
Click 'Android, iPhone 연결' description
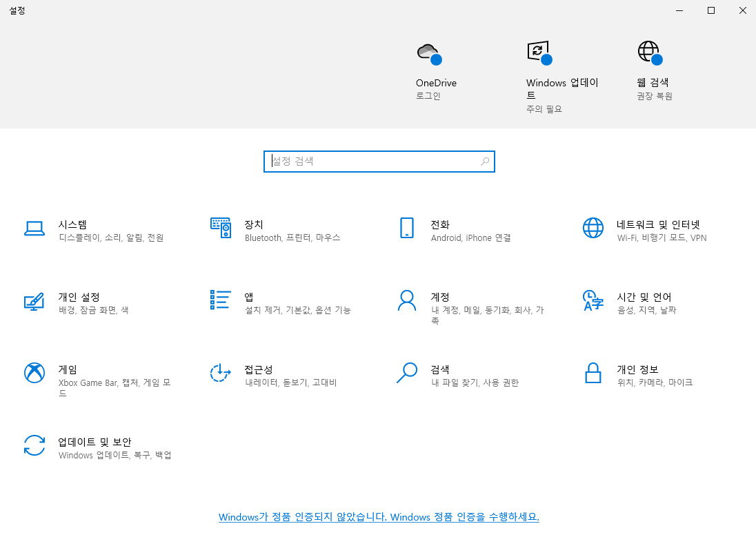tap(471, 238)
